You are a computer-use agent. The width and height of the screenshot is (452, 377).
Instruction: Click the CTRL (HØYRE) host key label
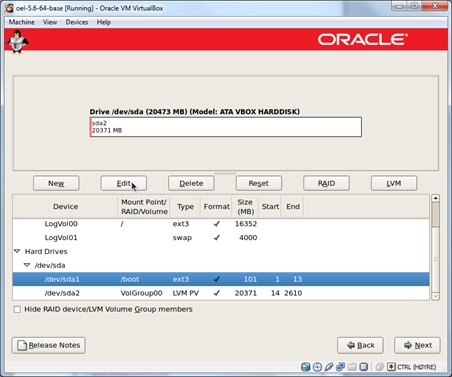417,367
